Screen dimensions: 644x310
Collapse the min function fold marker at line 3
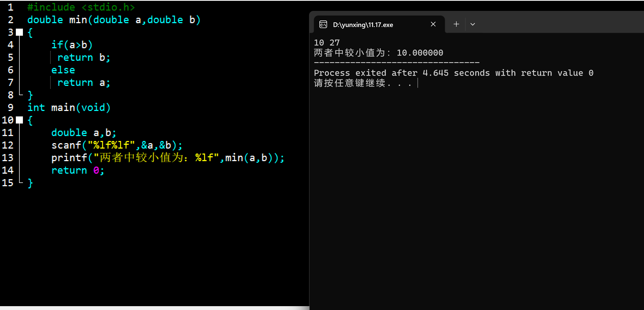click(19, 32)
